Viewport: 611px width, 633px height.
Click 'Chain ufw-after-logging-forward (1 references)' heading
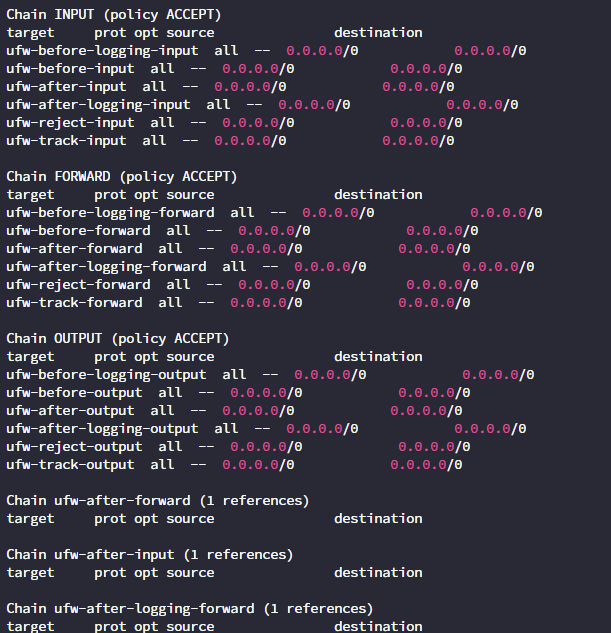click(190, 609)
